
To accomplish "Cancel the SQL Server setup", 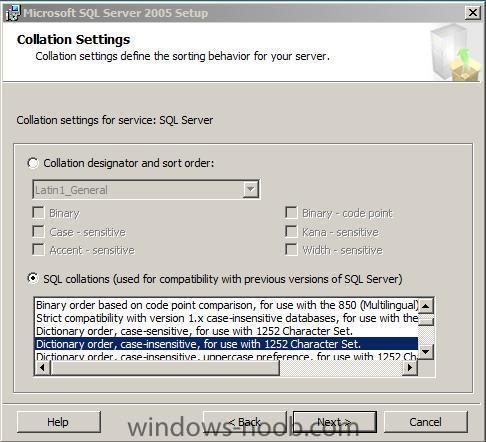I will click(426, 422).
